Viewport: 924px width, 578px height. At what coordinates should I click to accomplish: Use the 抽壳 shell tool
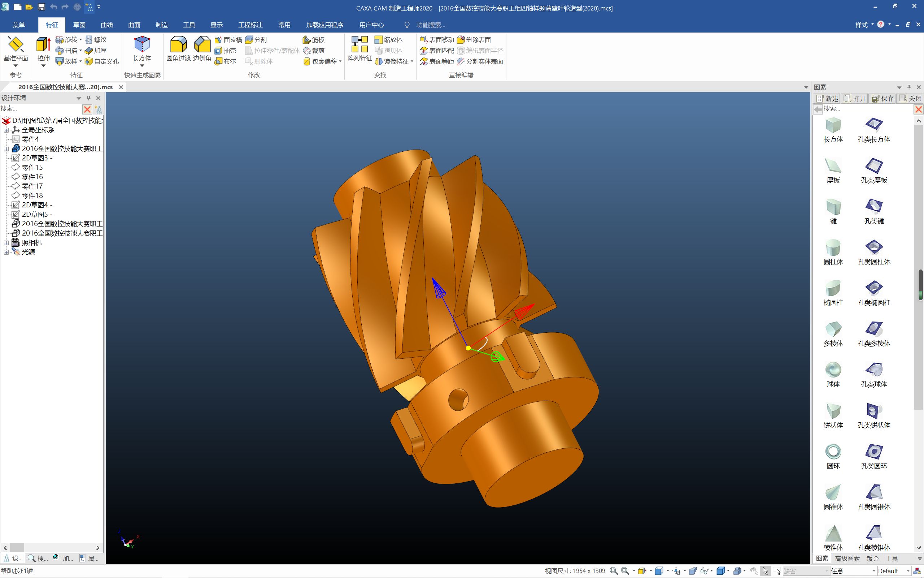[x=225, y=51]
